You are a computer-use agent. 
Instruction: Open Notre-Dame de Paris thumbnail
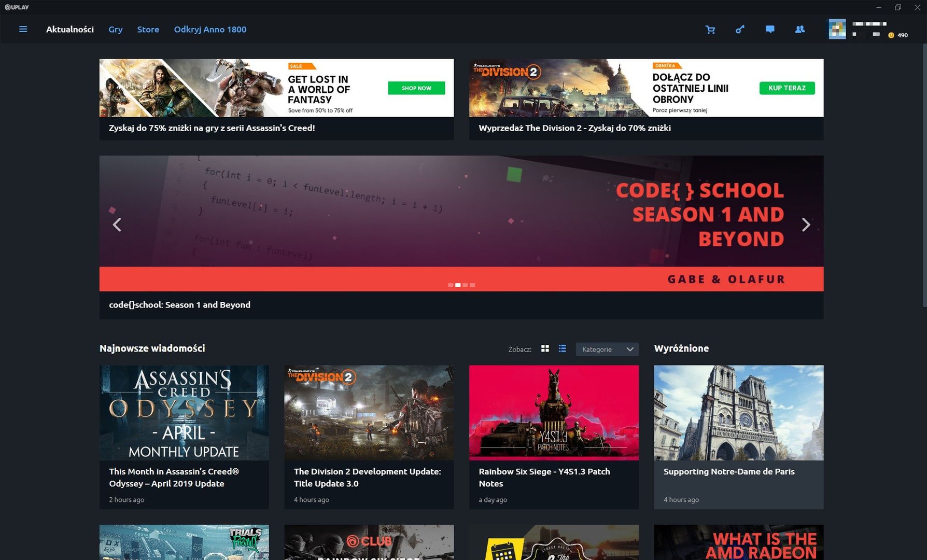pyautogui.click(x=739, y=413)
